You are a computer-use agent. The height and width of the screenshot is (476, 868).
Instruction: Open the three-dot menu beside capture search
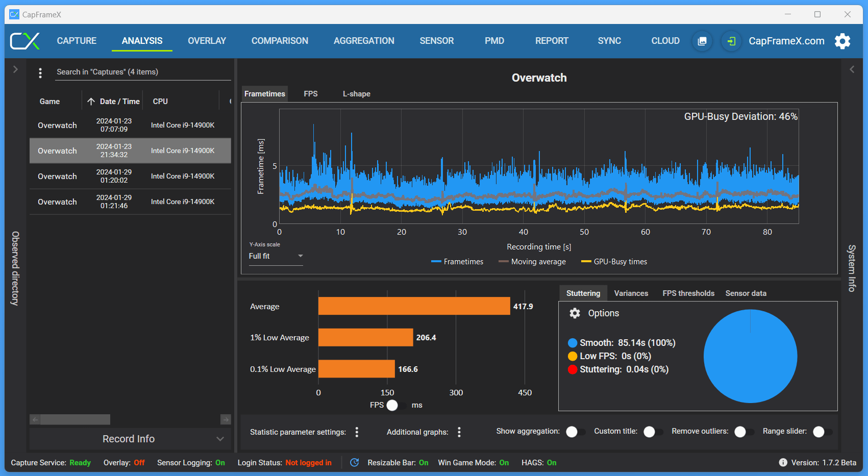coord(40,73)
